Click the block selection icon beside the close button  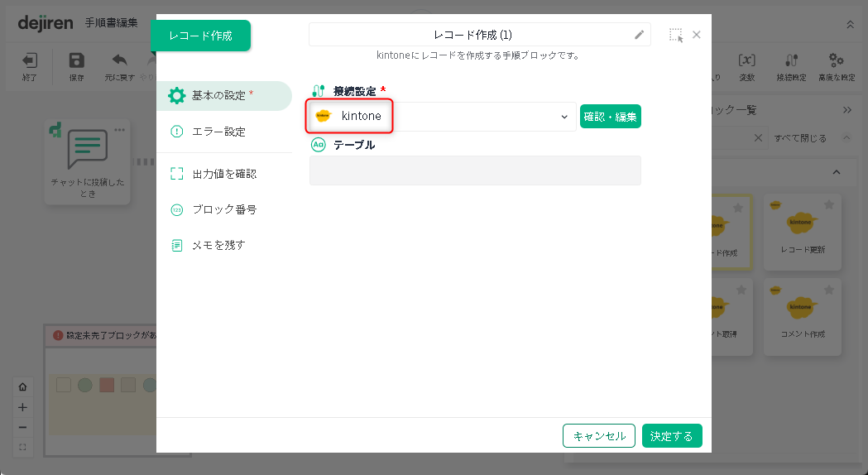676,35
